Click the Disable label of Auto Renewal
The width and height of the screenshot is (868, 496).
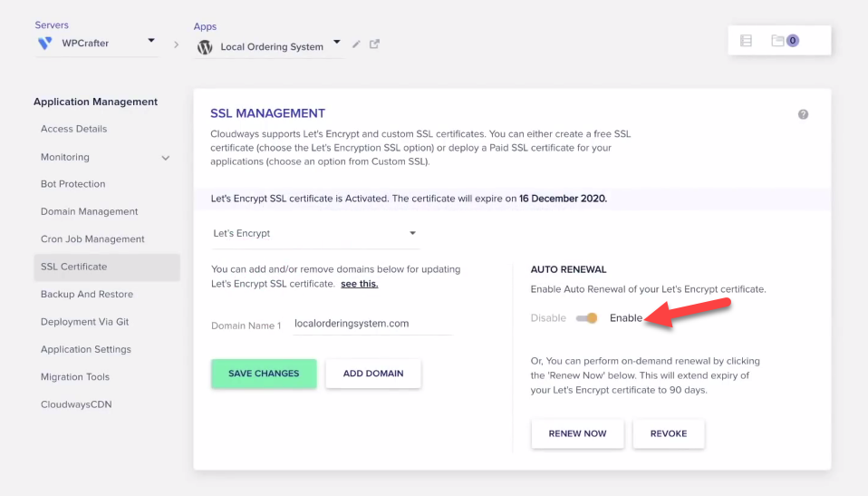548,318
